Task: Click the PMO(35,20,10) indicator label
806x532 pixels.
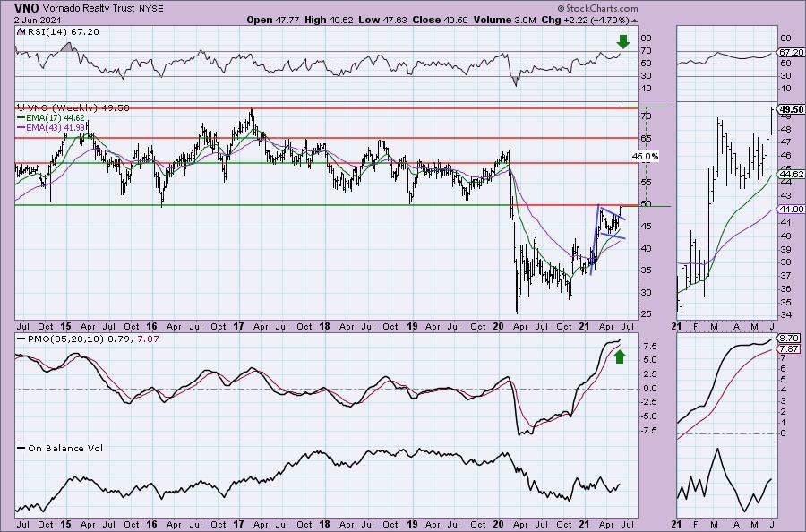Action: pos(65,339)
